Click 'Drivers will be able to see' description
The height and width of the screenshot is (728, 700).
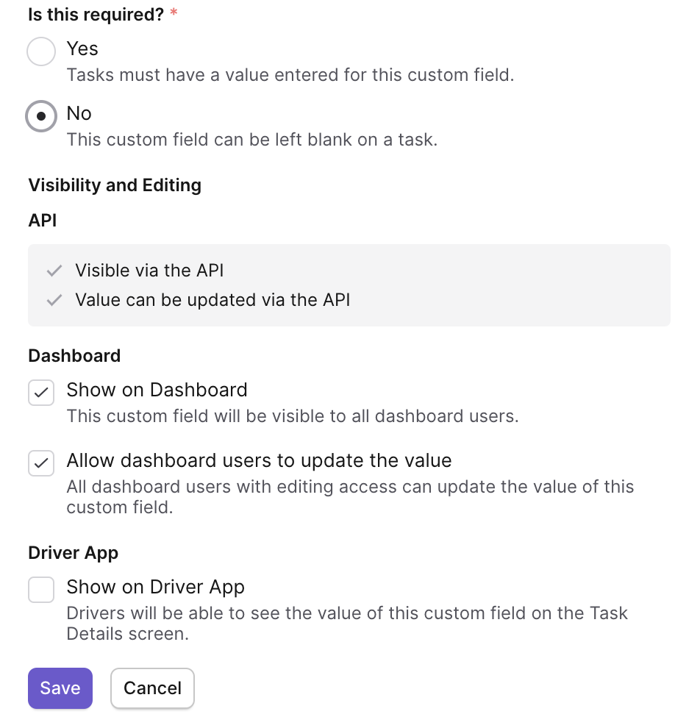[x=347, y=624]
